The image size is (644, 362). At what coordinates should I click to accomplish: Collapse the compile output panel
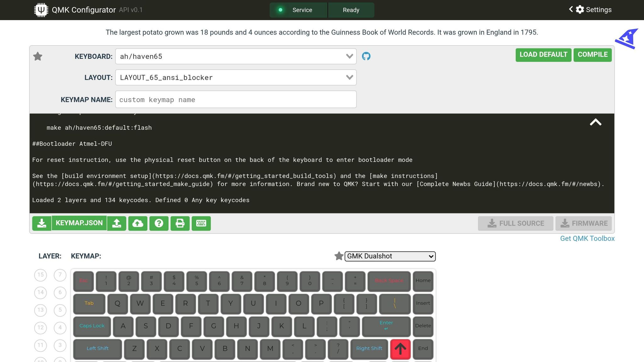(x=596, y=123)
